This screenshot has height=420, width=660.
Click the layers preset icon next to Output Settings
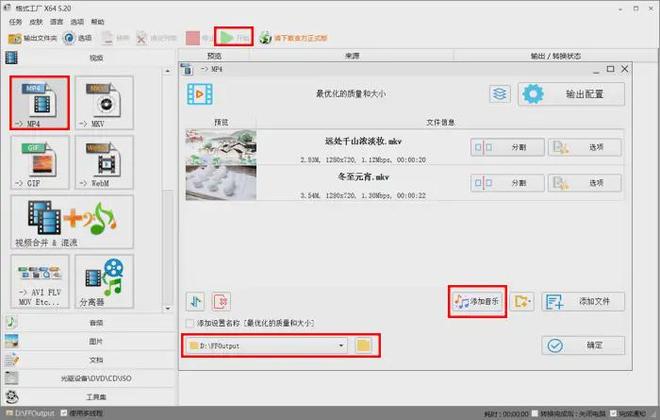pos(500,94)
